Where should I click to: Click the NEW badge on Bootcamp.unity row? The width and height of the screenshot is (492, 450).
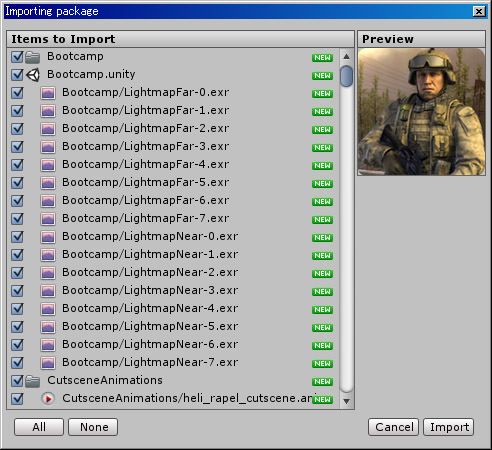322,76
